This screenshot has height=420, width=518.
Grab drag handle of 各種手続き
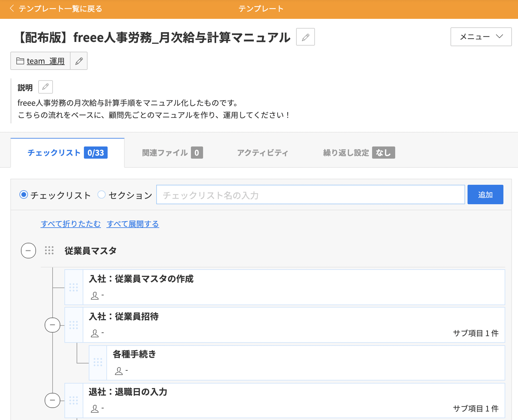pos(98,363)
